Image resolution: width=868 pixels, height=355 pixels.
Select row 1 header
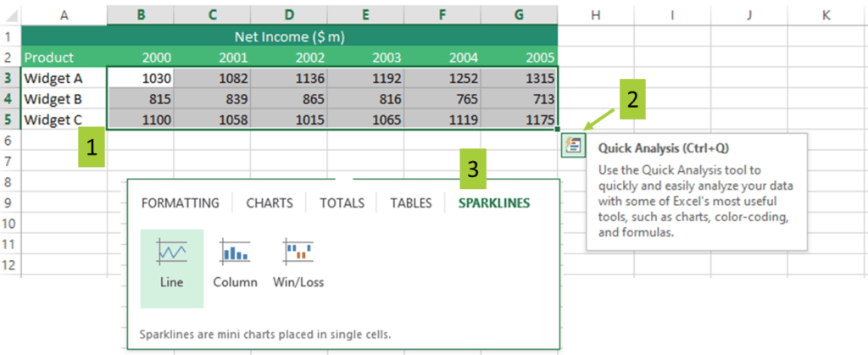(10, 37)
